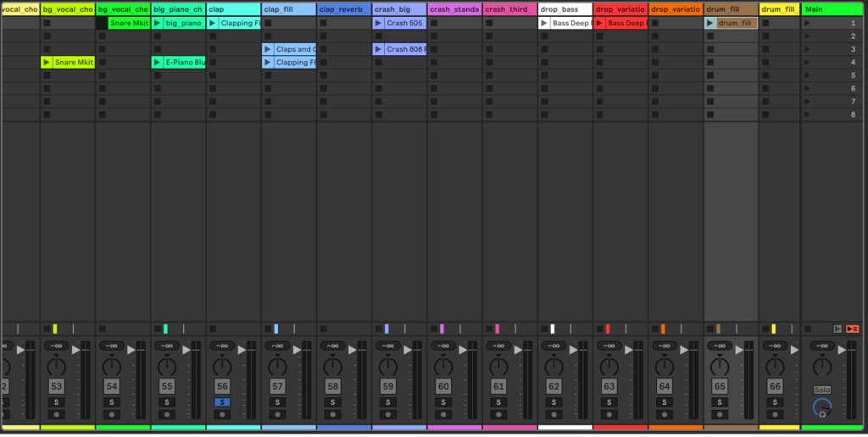The image size is (868, 437).
Task: Toggle track activator 53
Action: pos(57,386)
